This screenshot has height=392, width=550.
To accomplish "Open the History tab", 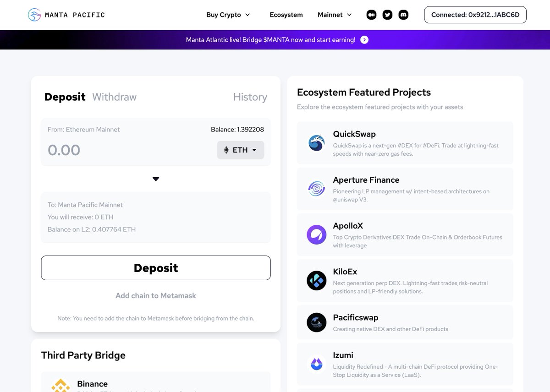I will pos(250,97).
